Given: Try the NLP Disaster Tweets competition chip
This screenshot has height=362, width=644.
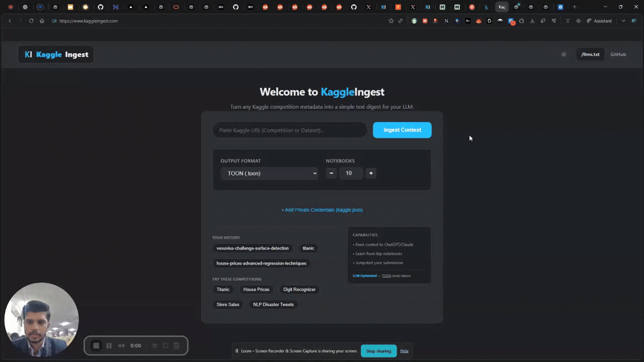Looking at the screenshot, I should click(x=274, y=305).
